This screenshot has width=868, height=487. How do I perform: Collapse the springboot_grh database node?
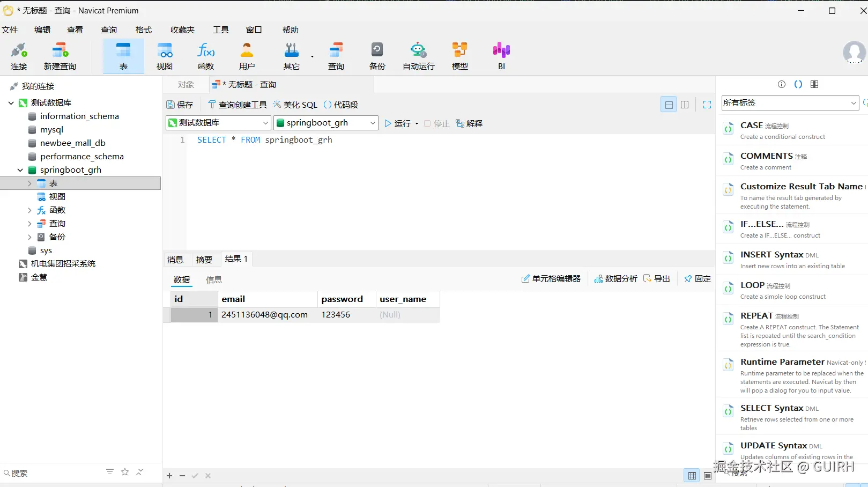(x=20, y=170)
